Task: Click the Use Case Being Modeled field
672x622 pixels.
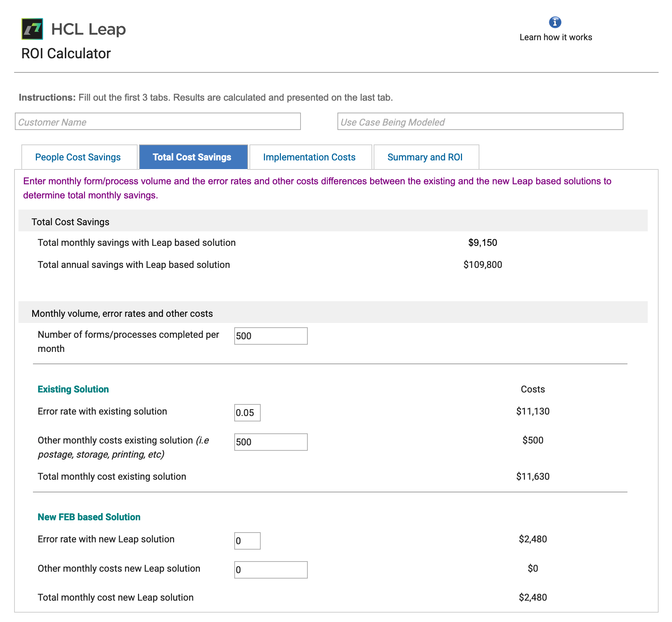Action: coord(480,122)
